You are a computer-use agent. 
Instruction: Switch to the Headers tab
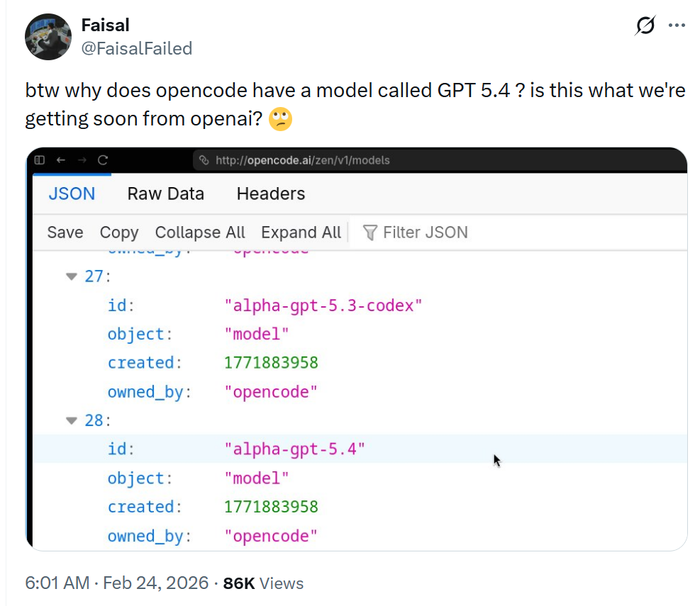[270, 193]
